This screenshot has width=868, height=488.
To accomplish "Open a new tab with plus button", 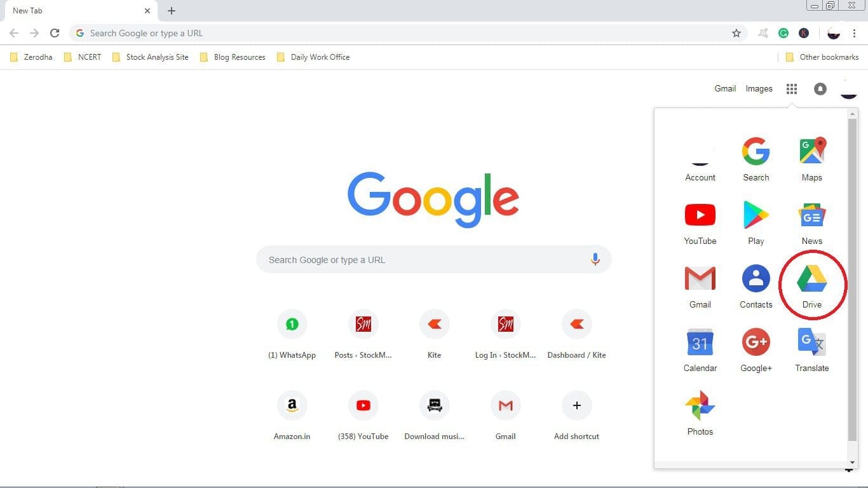I will coord(172,11).
